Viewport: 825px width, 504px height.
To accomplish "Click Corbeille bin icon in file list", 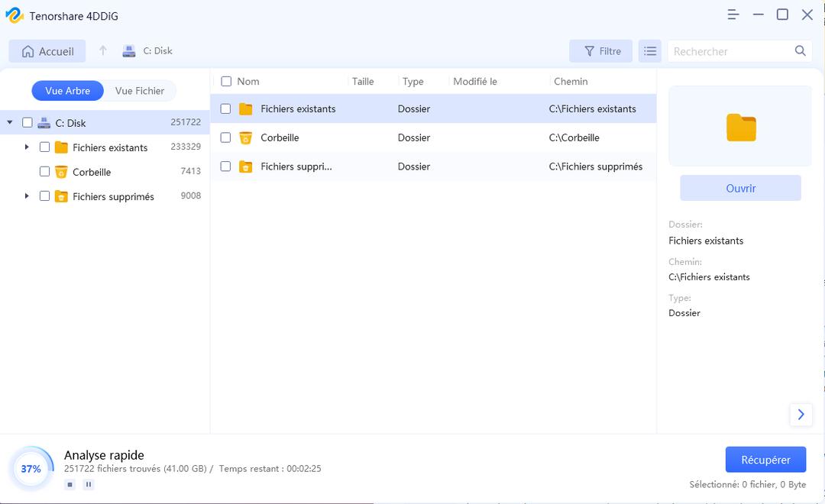I will 246,138.
